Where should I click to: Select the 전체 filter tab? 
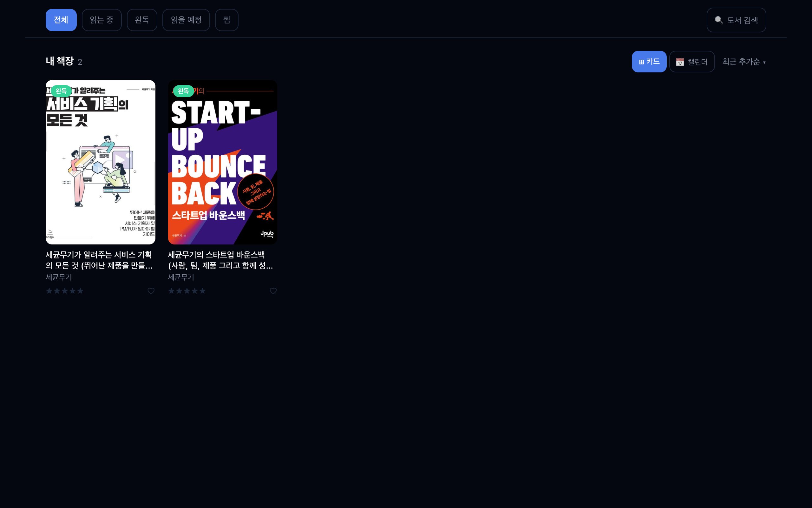tap(61, 20)
